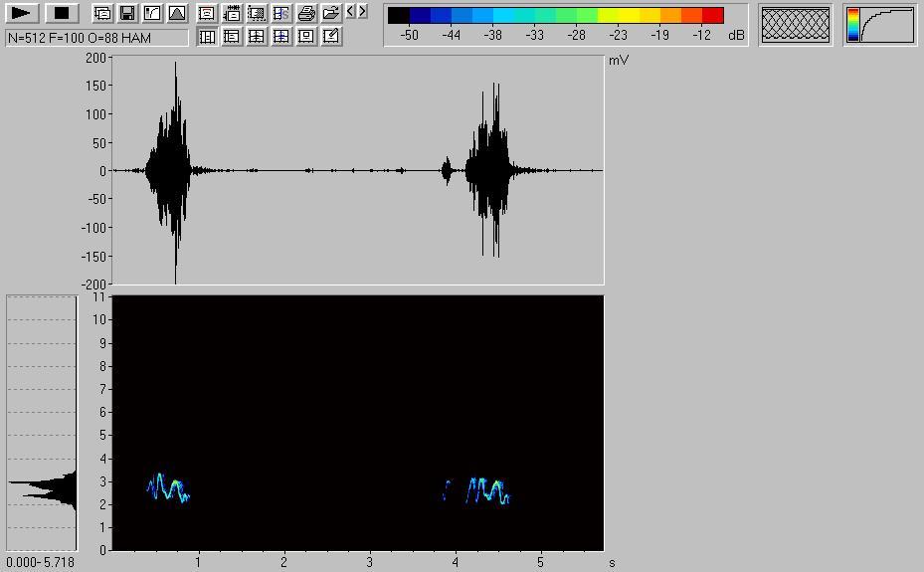The image size is (924, 572).
Task: Click the N=512 F=100 O=88 HAM parameters field
Action: click(x=96, y=37)
